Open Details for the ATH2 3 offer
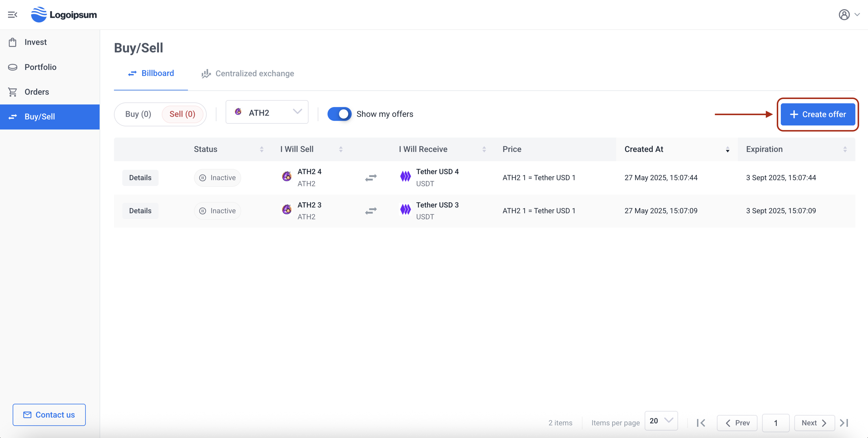This screenshot has height=438, width=868. click(140, 211)
